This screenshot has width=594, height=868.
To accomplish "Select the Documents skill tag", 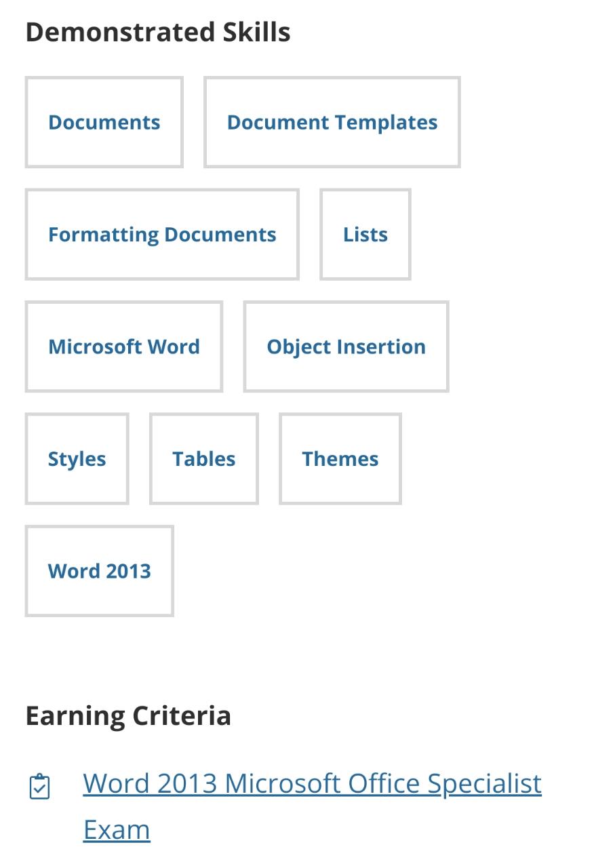I will 104,122.
